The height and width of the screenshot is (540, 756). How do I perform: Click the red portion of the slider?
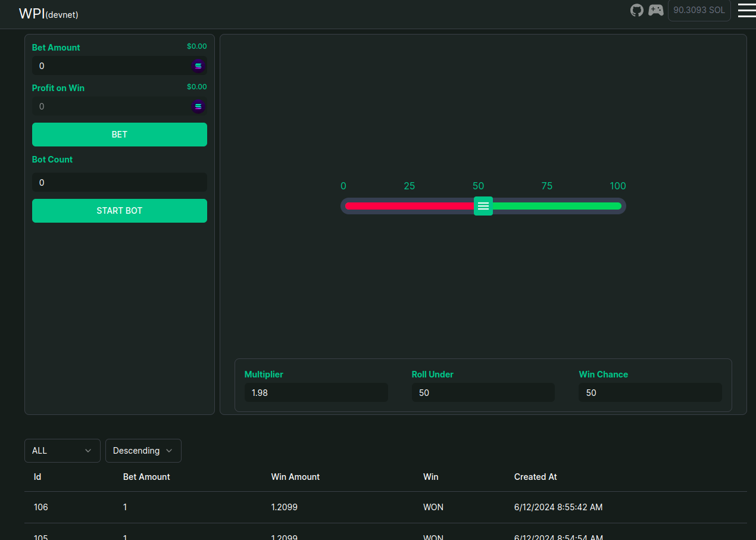pos(410,206)
